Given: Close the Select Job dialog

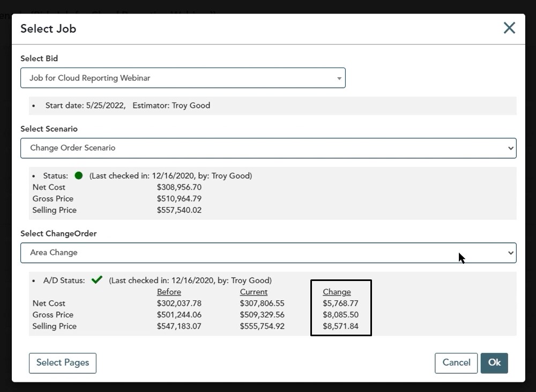Looking at the screenshot, I should [509, 28].
